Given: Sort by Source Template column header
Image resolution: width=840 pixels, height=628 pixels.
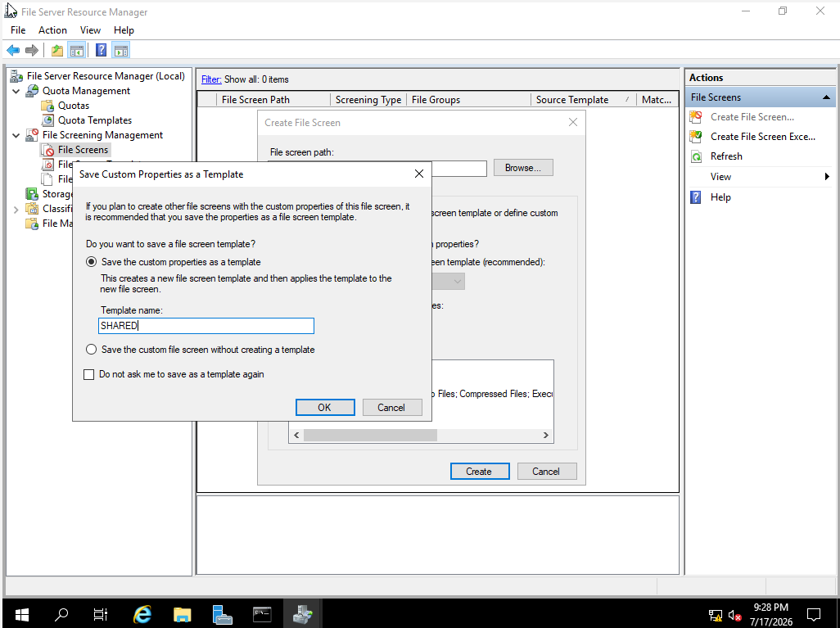Looking at the screenshot, I should tap(584, 100).
